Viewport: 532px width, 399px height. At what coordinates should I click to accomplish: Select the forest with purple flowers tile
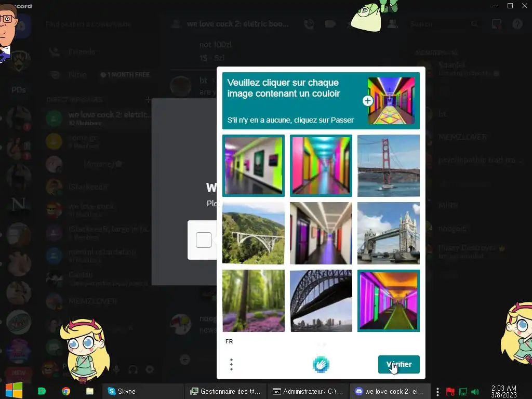coord(254,301)
